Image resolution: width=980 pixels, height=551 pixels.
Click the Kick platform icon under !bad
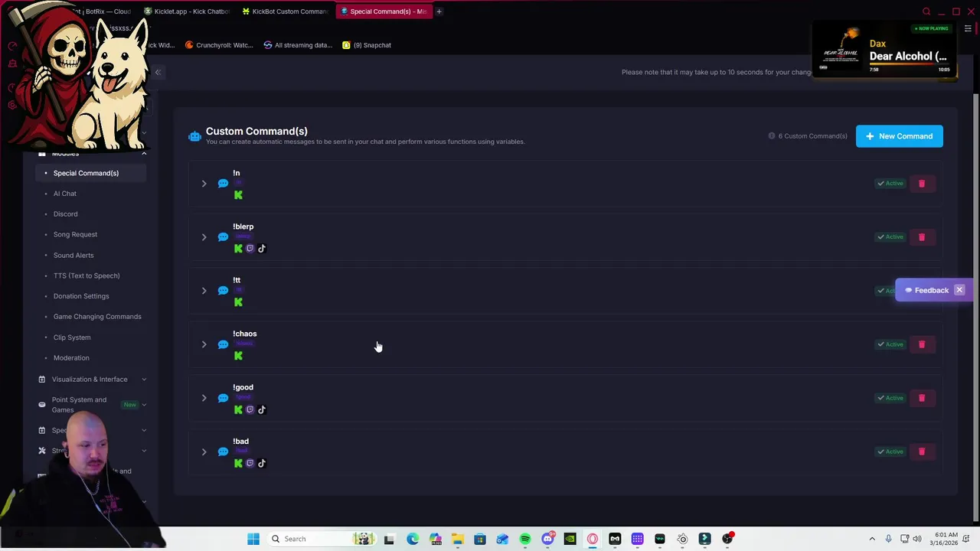click(238, 463)
